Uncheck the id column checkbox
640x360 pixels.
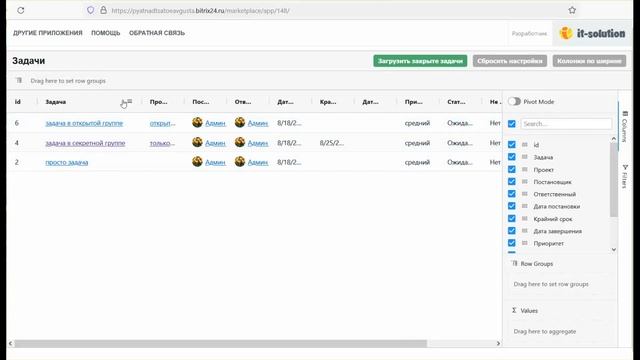pos(512,144)
